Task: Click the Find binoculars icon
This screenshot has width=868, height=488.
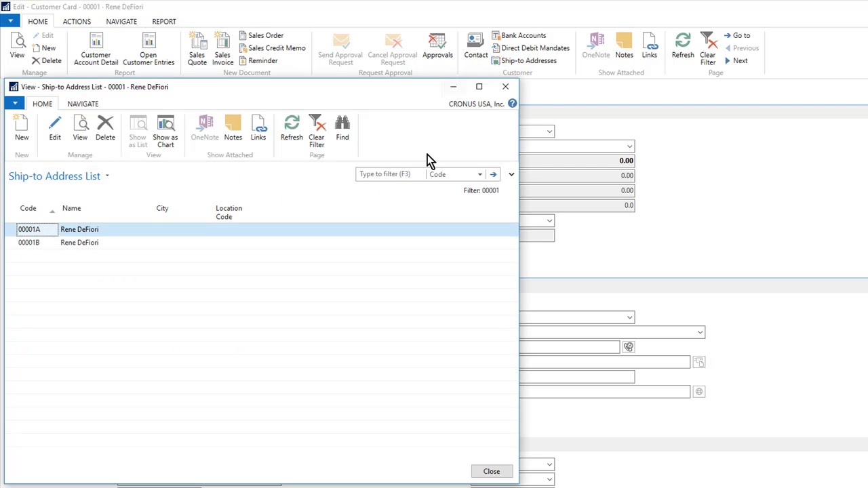Action: [342, 129]
